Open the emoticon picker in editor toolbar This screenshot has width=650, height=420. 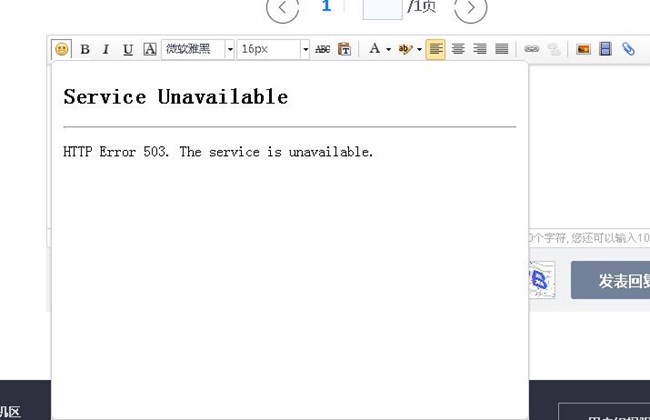point(62,49)
